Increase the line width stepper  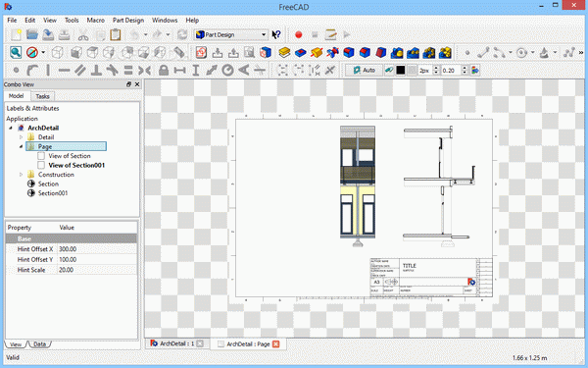point(436,68)
